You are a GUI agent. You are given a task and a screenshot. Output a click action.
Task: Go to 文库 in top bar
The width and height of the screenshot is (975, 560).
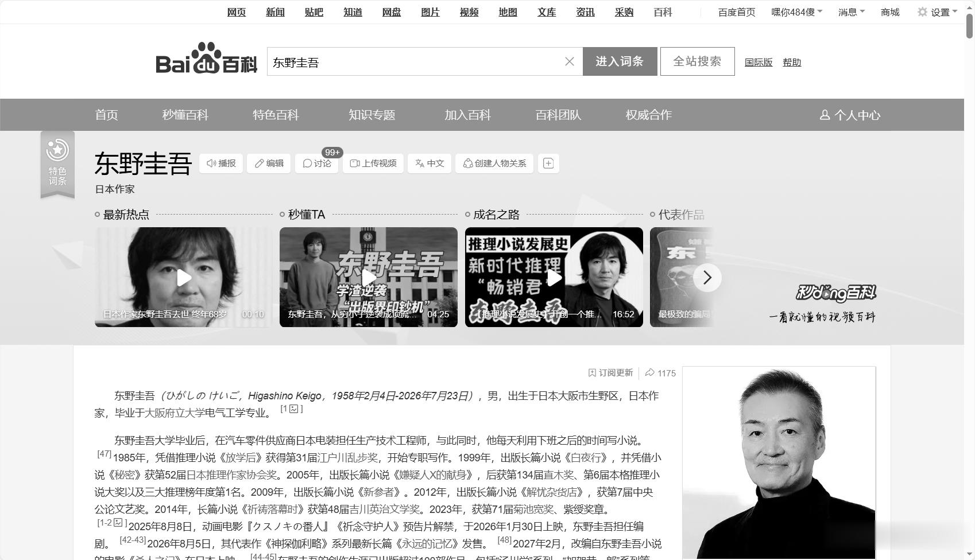[547, 12]
